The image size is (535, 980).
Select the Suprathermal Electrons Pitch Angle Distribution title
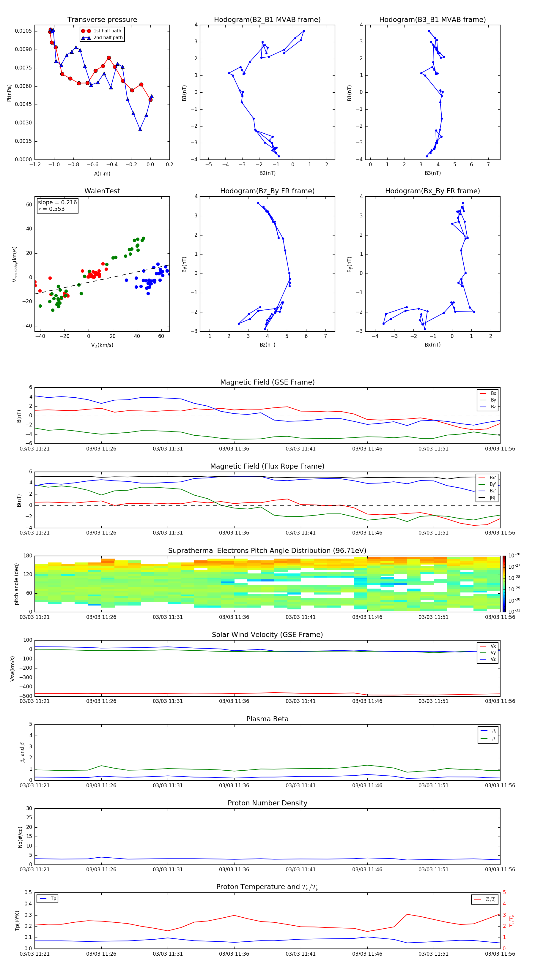point(267,551)
